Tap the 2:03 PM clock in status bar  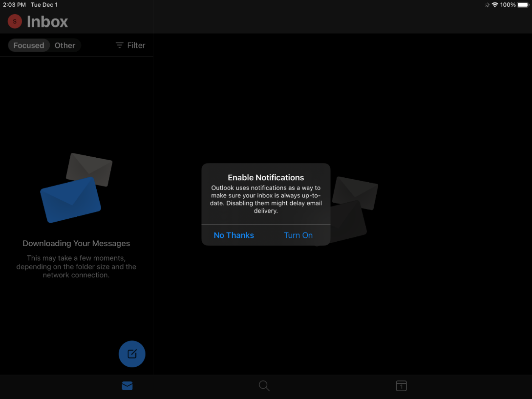point(14,5)
